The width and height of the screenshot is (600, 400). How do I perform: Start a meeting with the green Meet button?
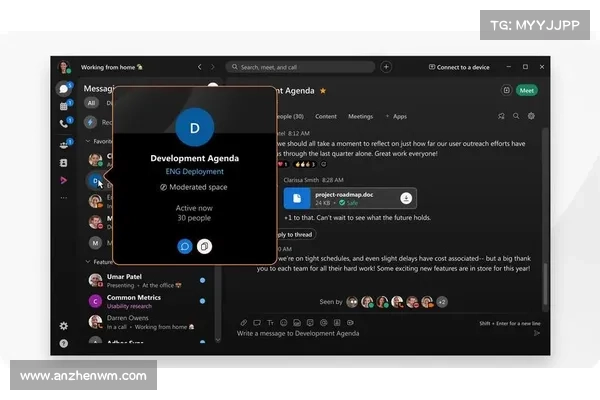pos(527,90)
